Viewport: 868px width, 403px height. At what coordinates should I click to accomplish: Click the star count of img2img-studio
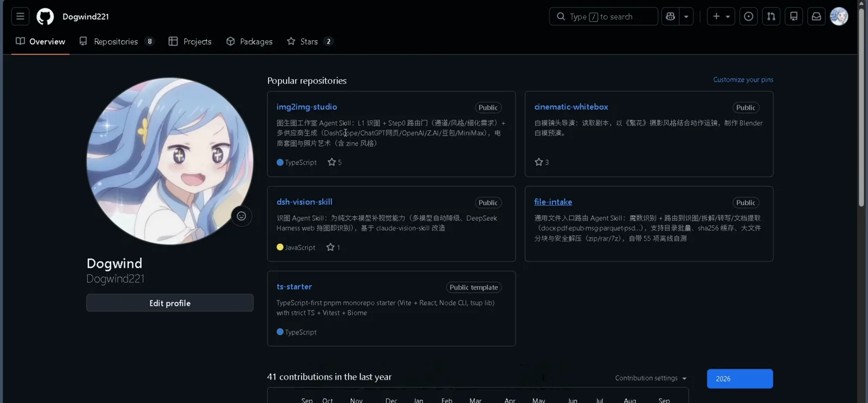coord(335,162)
